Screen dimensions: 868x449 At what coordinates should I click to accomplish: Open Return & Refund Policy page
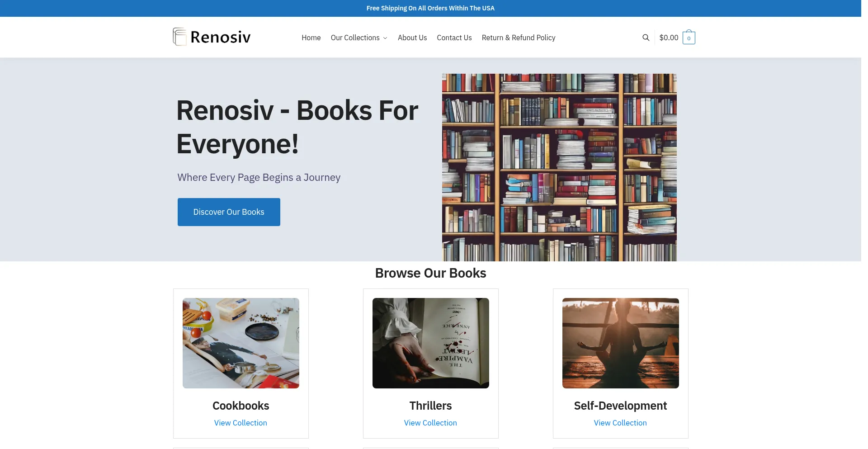[x=519, y=38]
